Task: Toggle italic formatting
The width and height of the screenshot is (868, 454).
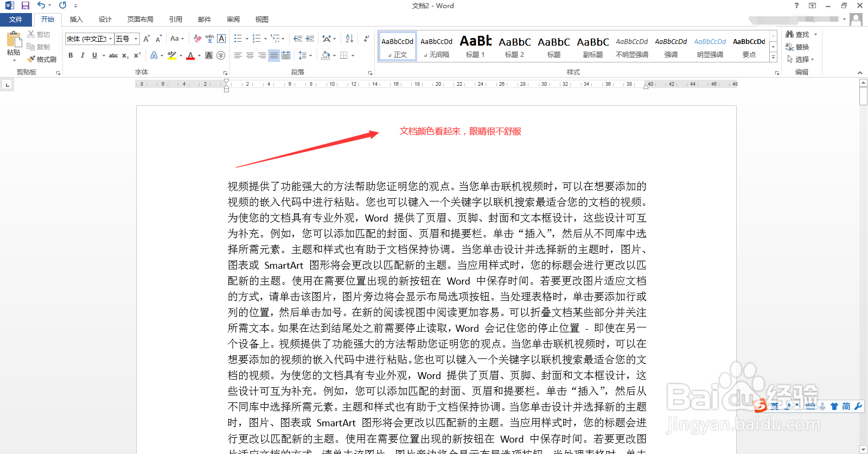Action: 82,55
